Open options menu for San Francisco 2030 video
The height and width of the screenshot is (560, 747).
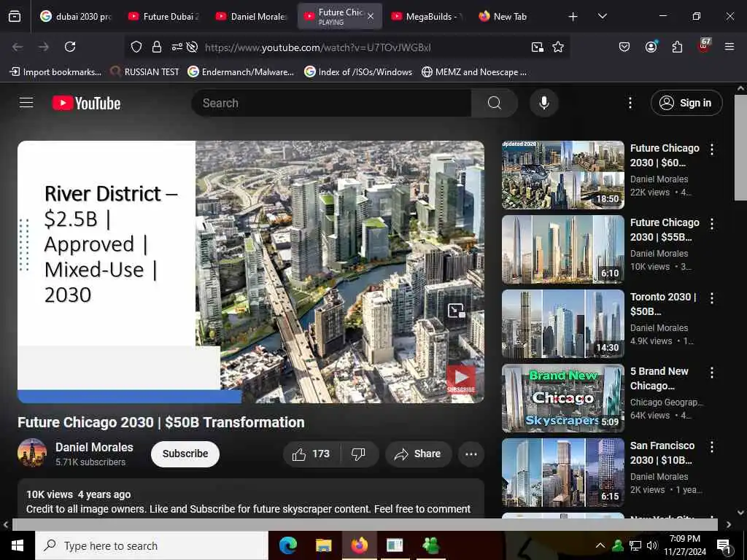pyautogui.click(x=712, y=446)
